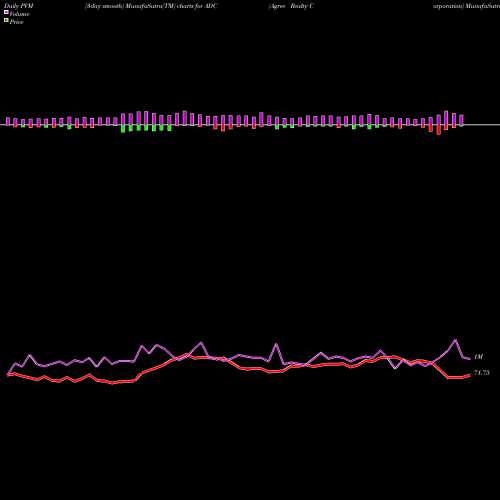Click the '(Agree Realty C' company name text
Image resolution: width=500 pixels, height=500 pixels.
(x=291, y=6)
